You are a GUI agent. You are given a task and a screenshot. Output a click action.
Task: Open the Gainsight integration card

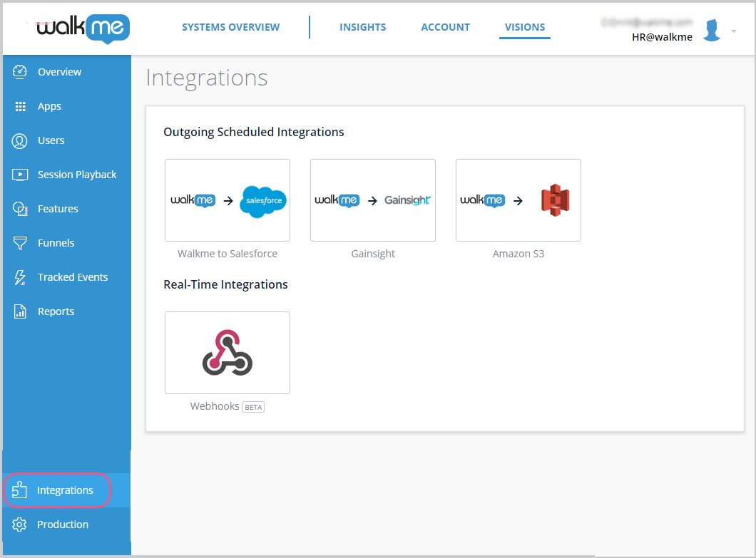pyautogui.click(x=372, y=200)
